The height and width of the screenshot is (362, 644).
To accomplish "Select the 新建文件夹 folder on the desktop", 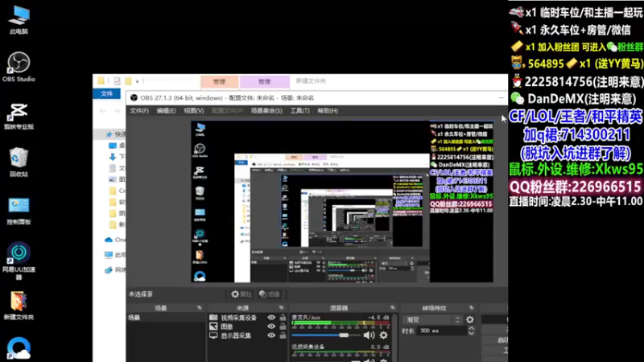I will pos(19,306).
